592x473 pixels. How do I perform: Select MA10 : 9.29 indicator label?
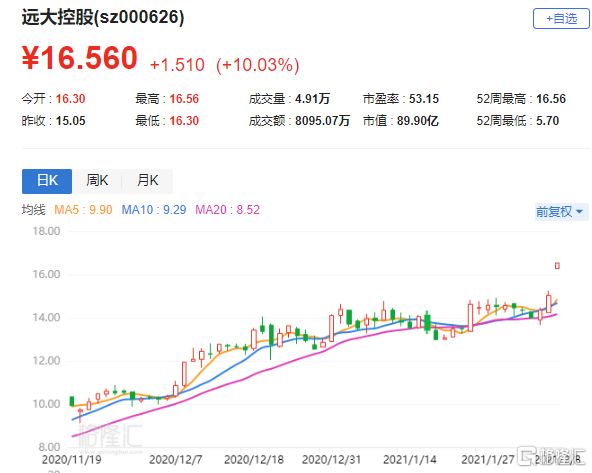click(154, 210)
